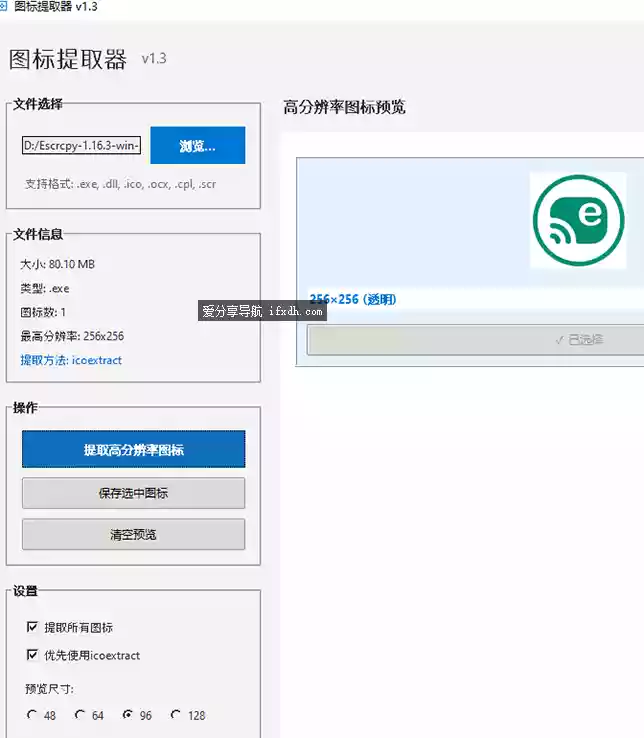Click 大小: 80.10 MB text
Viewport: 644px width, 738px height.
57,264
